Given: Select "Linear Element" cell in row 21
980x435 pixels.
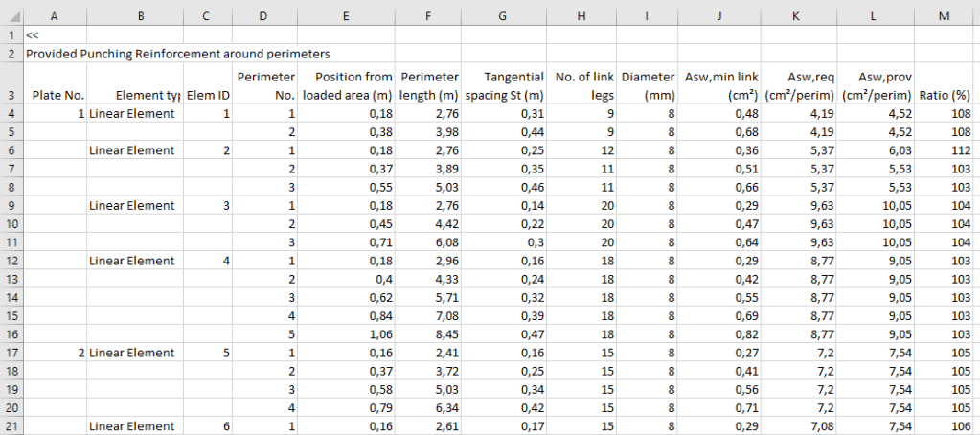Looking at the screenshot, I should tap(134, 426).
